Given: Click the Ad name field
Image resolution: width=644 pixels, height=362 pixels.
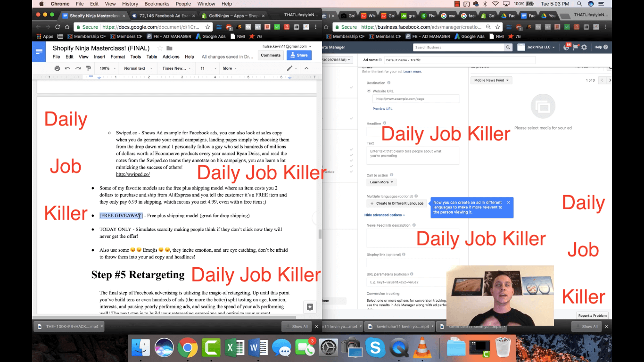Looking at the screenshot, I should click(460, 60).
